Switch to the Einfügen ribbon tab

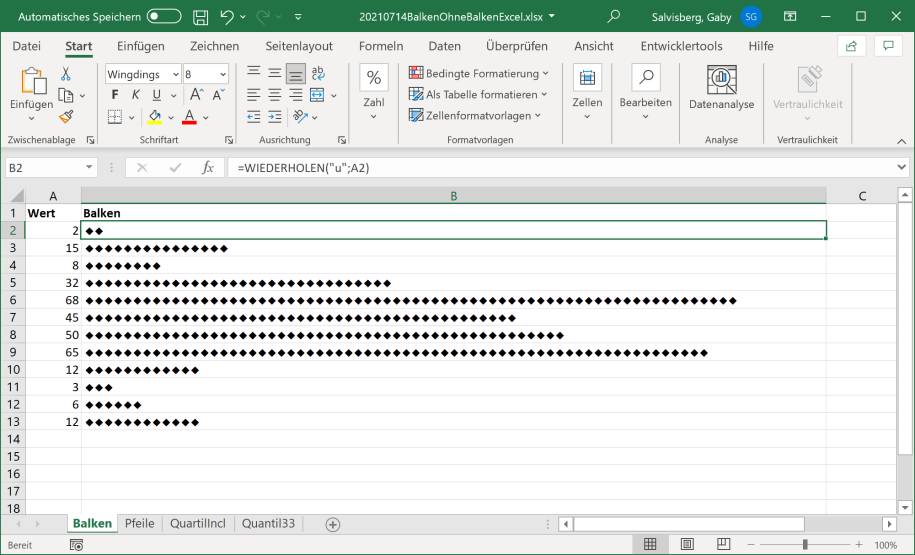141,46
